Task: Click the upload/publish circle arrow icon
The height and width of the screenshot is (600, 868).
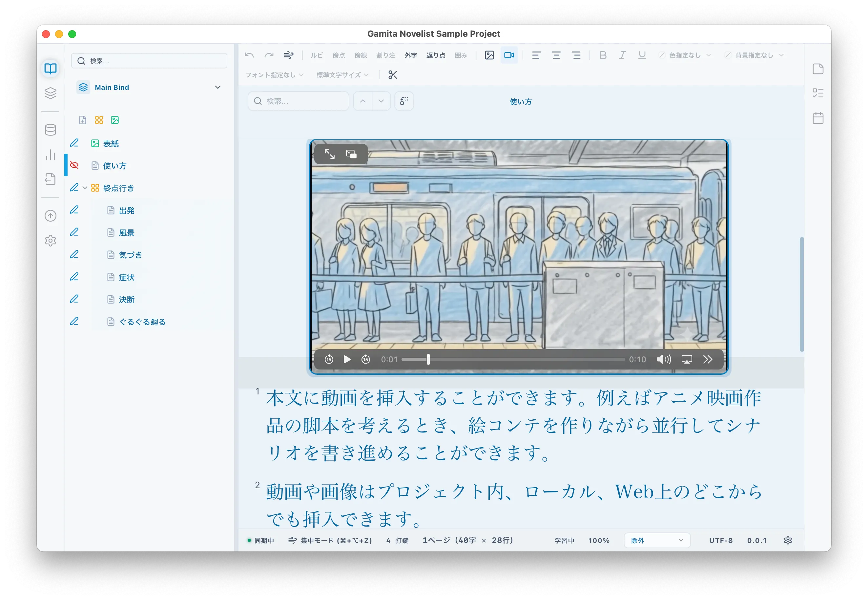Action: 51,215
